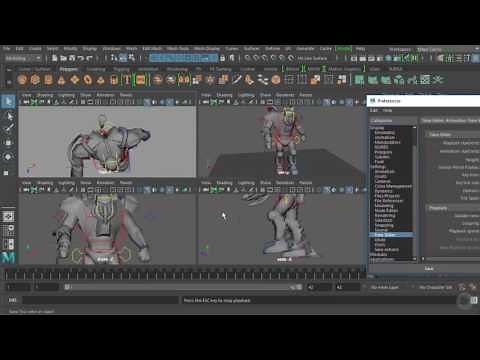Toggle Make Live surface magnet icon

pyautogui.click(x=291, y=58)
